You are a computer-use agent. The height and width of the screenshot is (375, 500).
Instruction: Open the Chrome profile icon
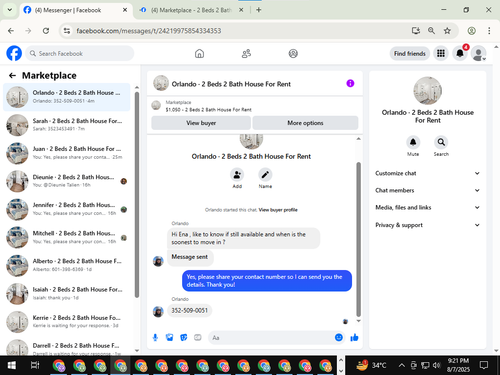coord(471,31)
